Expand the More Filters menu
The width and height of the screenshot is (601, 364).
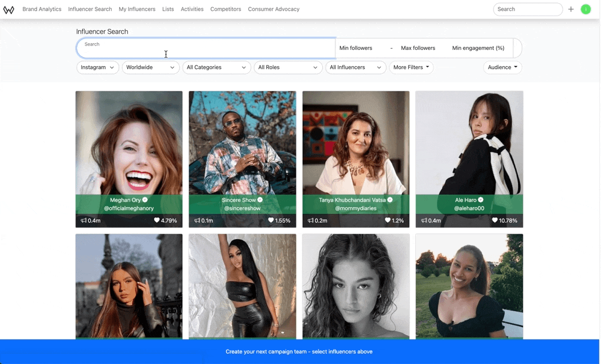point(411,67)
